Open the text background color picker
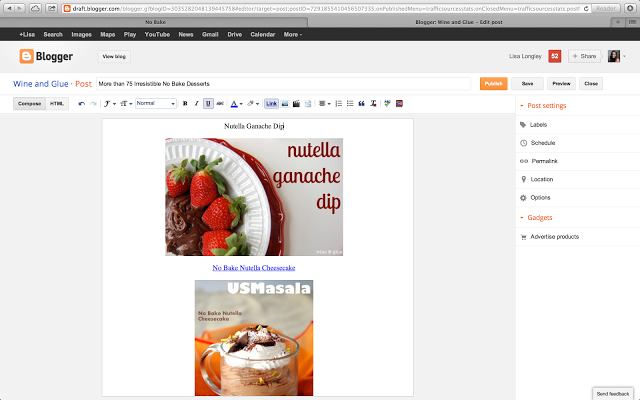Screen dimensions: 640x400 tap(253, 104)
